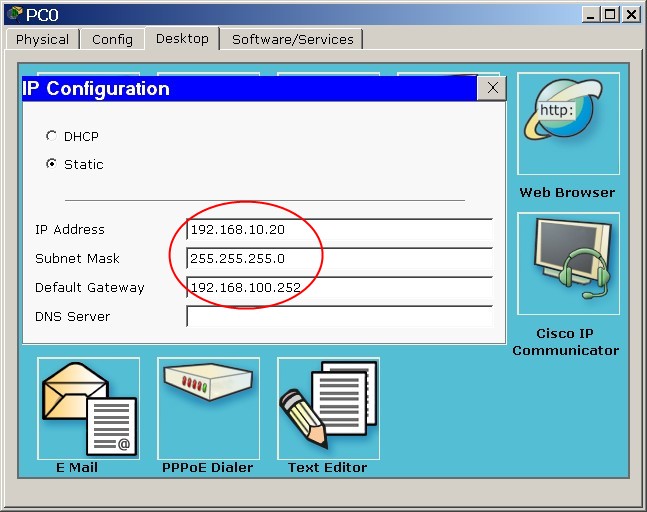
Task: Click the empty DNS Server field
Action: pyautogui.click(x=339, y=316)
